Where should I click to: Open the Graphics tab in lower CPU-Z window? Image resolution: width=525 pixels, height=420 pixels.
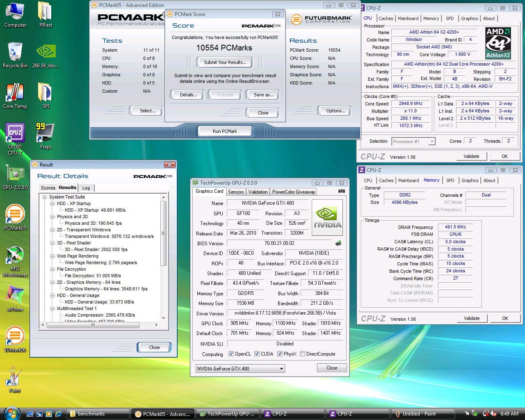[470, 180]
